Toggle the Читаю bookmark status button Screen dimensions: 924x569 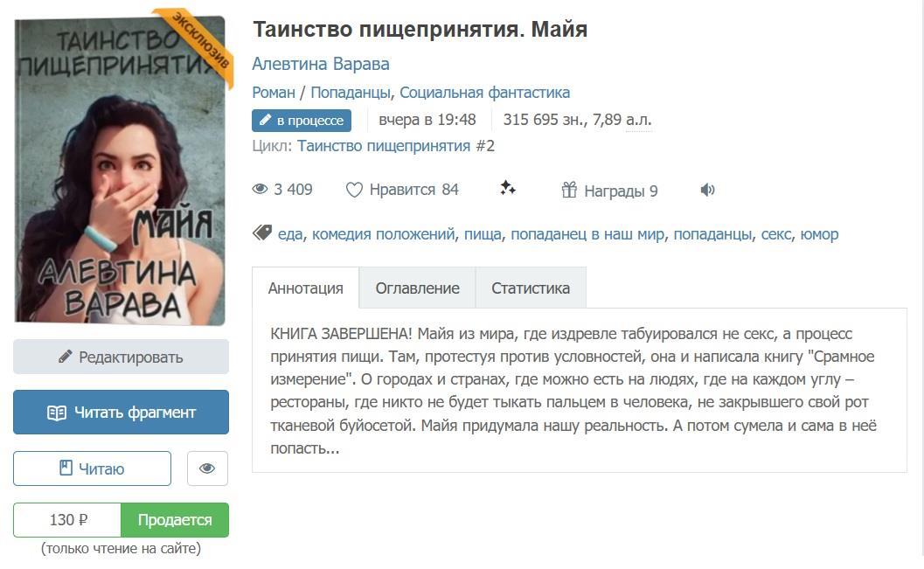(92, 468)
